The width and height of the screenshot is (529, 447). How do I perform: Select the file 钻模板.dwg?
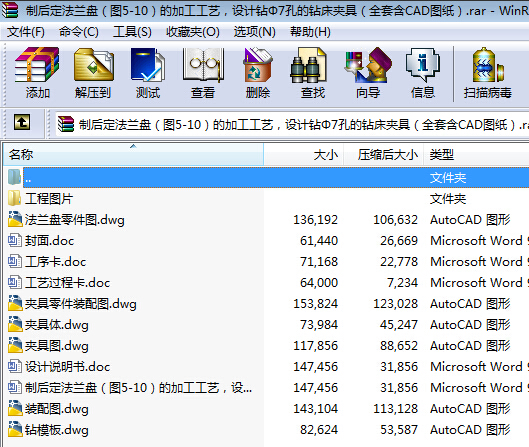pos(57,429)
